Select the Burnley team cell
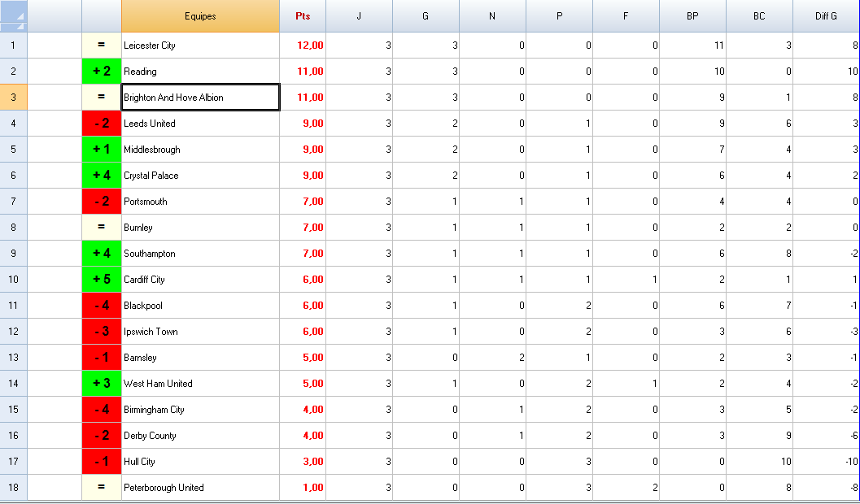 [200, 228]
